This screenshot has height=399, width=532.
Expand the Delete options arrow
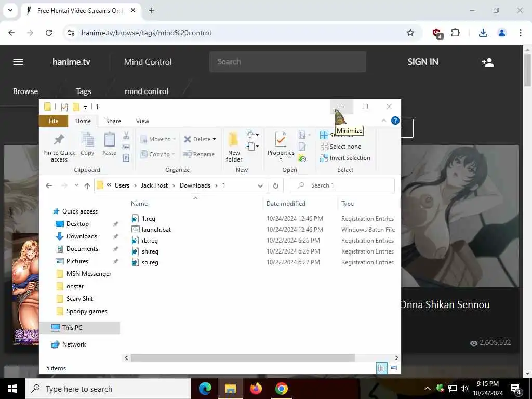(214, 139)
